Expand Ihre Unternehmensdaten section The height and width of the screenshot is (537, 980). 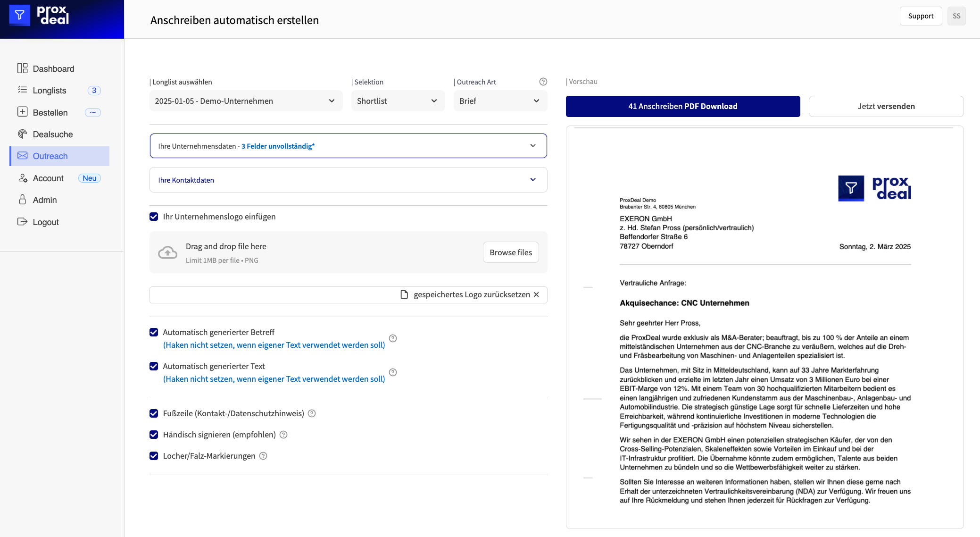(348, 146)
